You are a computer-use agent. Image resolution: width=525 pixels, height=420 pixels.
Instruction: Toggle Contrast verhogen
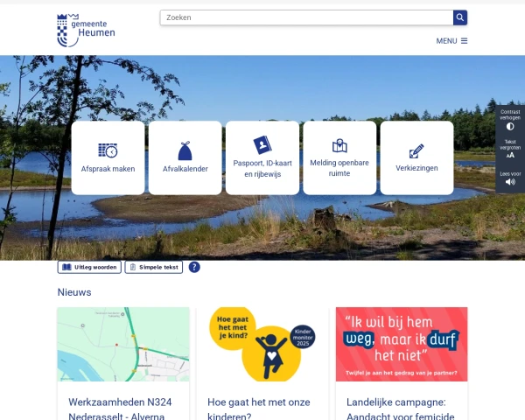coord(510,120)
